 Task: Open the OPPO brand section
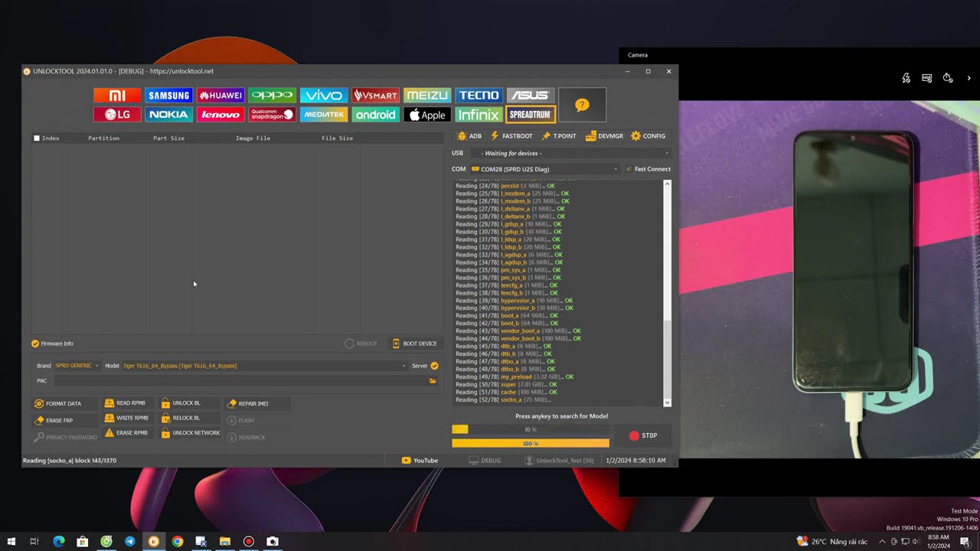pyautogui.click(x=272, y=96)
